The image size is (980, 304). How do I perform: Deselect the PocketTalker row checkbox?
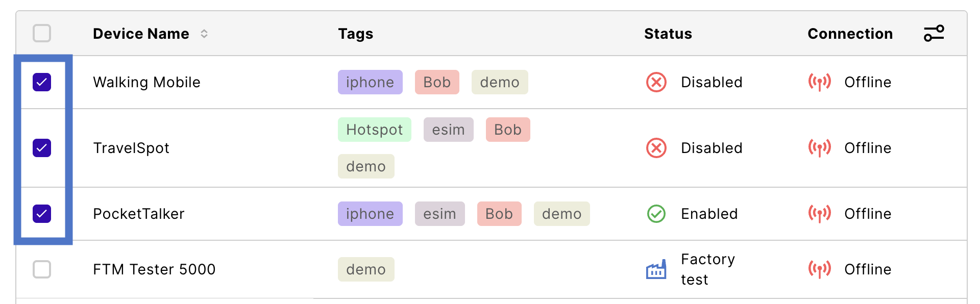pyautogui.click(x=42, y=214)
